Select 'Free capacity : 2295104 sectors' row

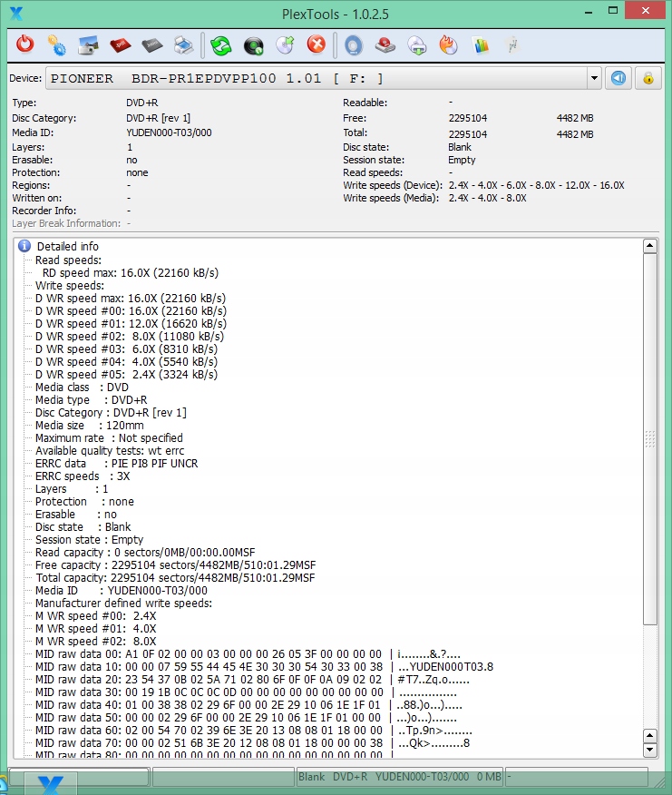coord(175,564)
